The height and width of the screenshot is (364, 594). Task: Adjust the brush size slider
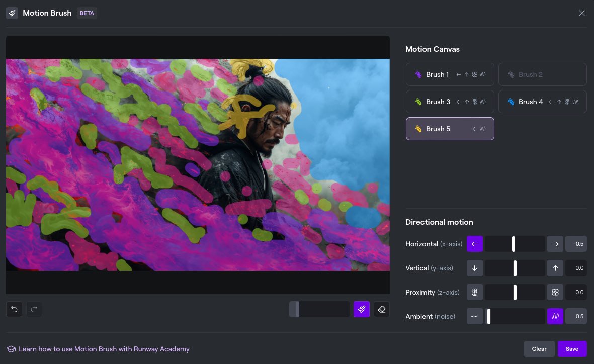[x=319, y=309]
